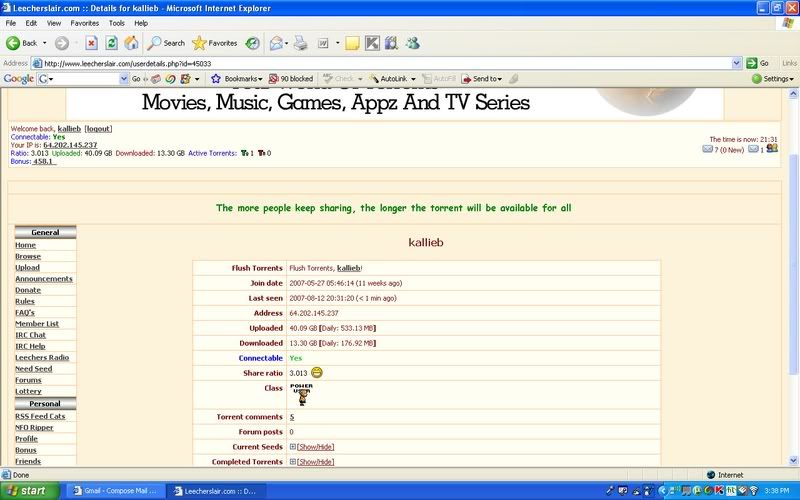
Task: Click the friends buddies icon near clock time
Action: click(x=772, y=148)
